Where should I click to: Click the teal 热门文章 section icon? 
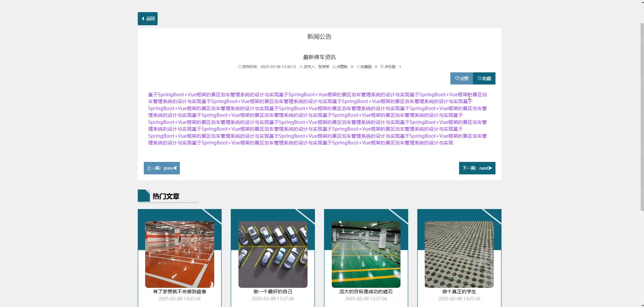[144, 196]
